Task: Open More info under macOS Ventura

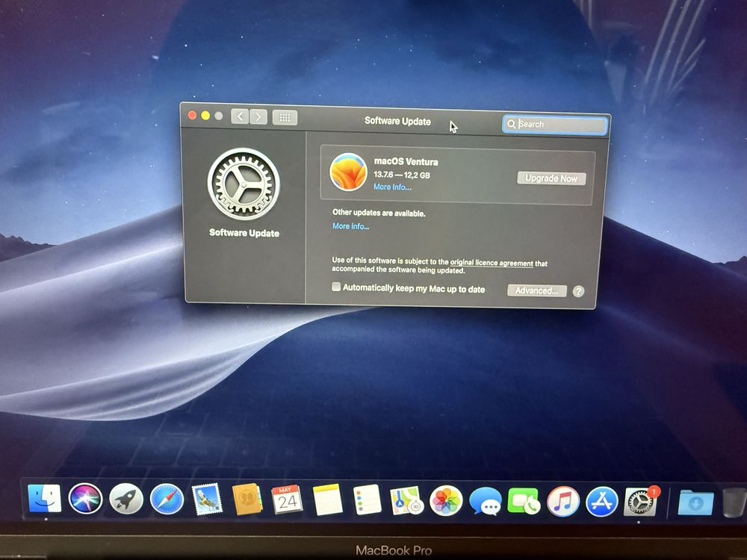Action: pos(392,187)
